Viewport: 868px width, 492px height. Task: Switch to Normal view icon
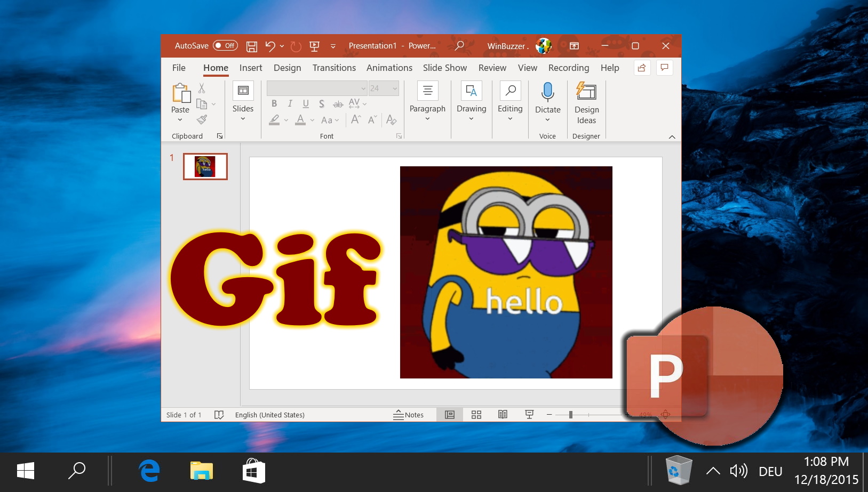[450, 415]
